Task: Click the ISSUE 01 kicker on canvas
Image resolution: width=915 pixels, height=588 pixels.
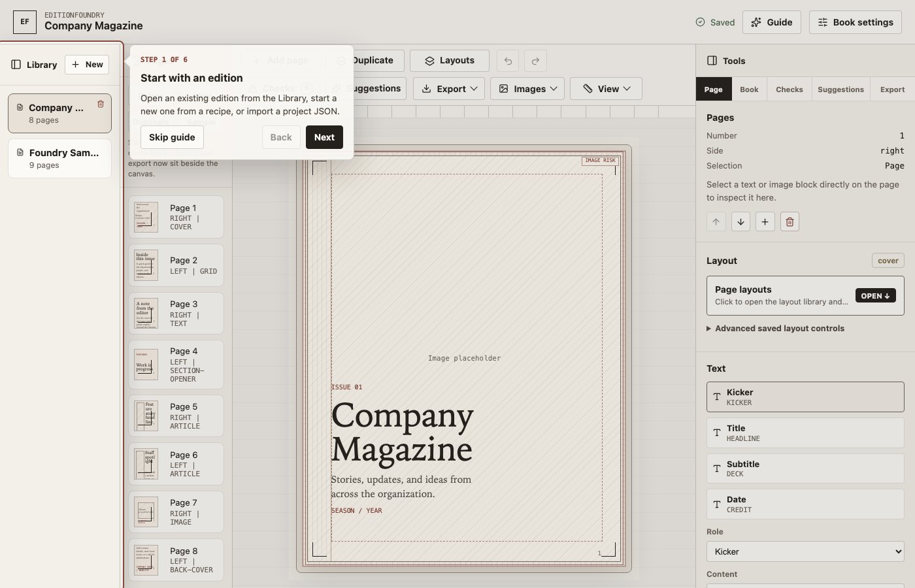Action: (x=347, y=387)
